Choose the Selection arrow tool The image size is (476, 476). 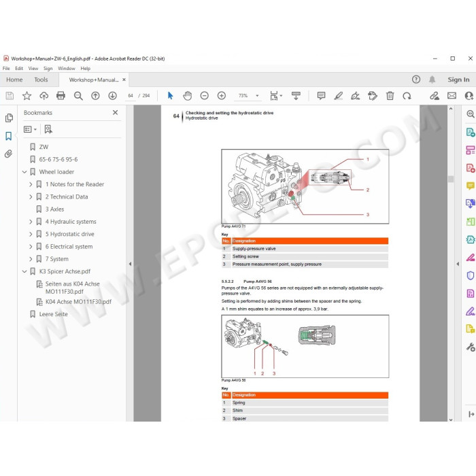click(x=170, y=96)
